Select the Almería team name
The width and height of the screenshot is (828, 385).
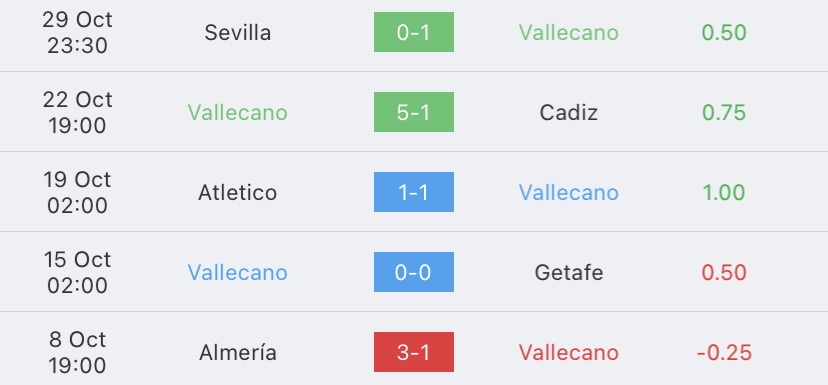(238, 353)
